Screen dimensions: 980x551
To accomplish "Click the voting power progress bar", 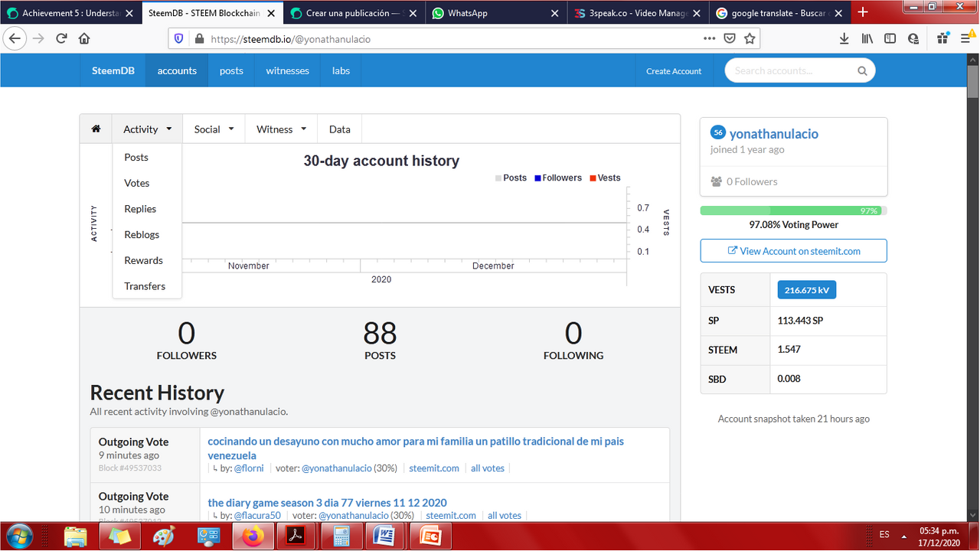I will coord(793,210).
